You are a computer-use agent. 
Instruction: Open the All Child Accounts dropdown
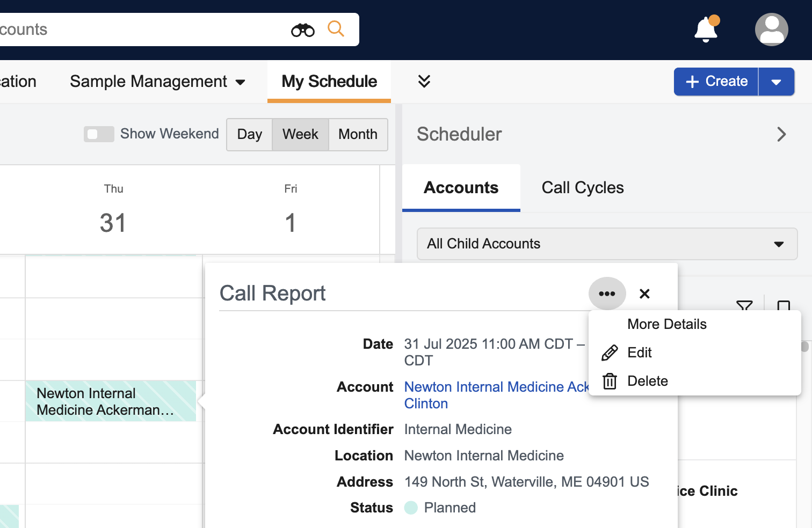tap(607, 244)
